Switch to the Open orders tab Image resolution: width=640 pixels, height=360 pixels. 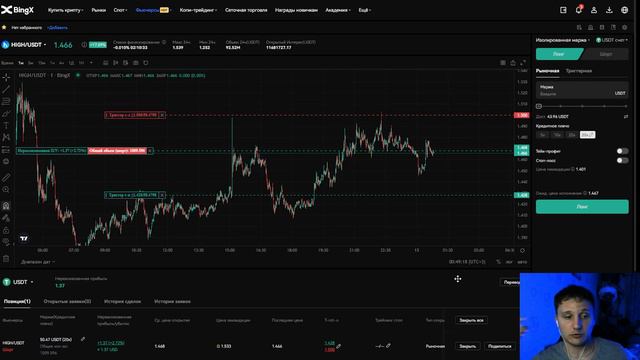tap(67, 301)
